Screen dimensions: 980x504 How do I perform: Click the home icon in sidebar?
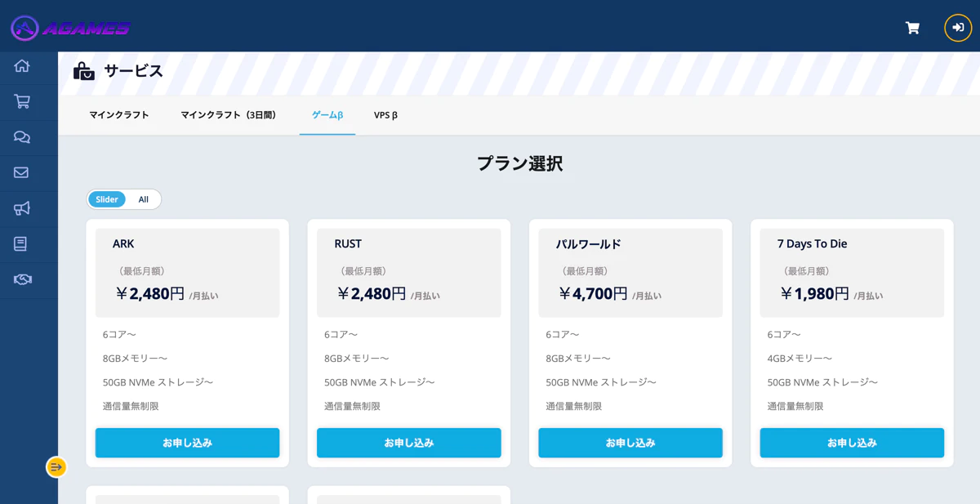click(x=22, y=66)
